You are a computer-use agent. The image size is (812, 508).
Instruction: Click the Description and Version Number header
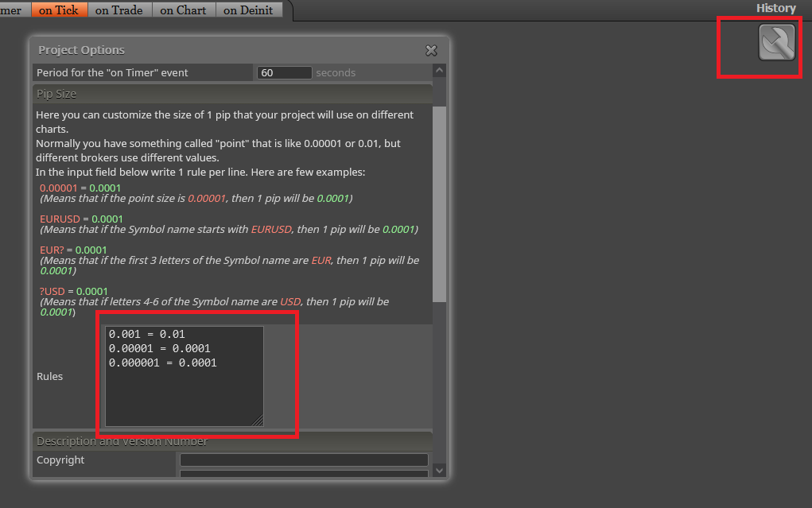[232, 441]
